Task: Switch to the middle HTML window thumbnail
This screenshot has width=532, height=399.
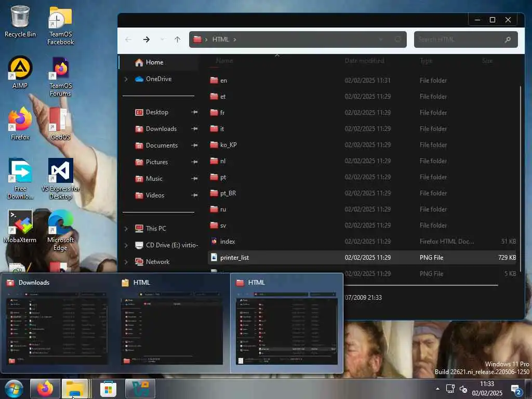Action: pos(172,323)
